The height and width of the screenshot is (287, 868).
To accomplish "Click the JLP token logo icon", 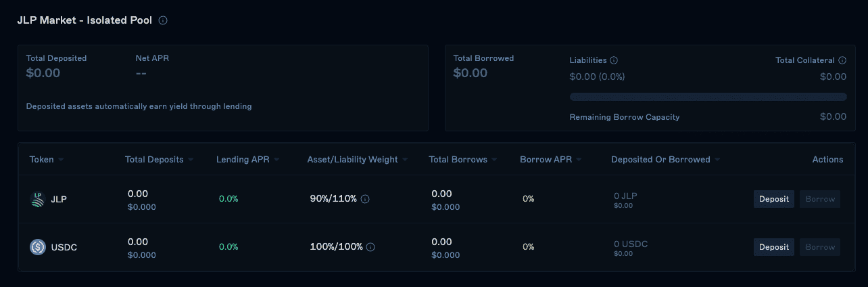I will [38, 199].
